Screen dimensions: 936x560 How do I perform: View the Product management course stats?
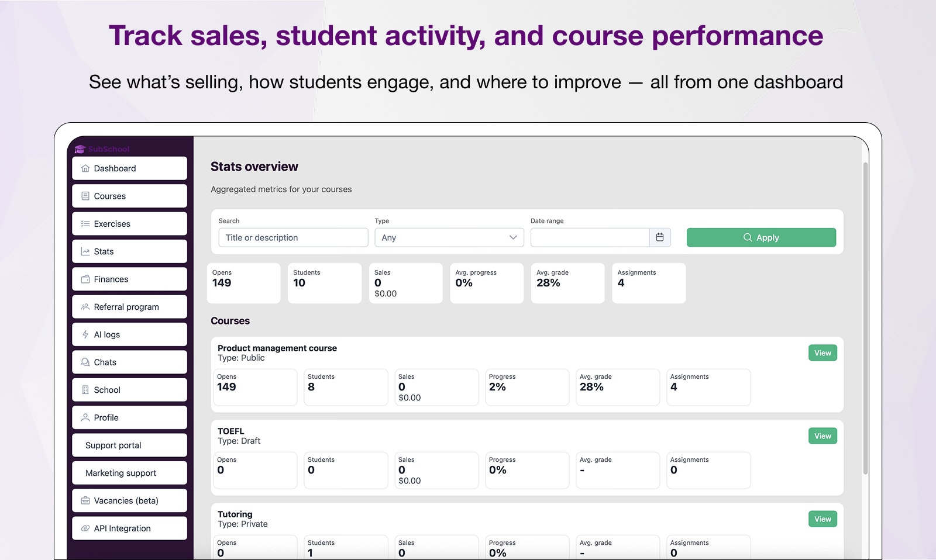pyautogui.click(x=823, y=353)
